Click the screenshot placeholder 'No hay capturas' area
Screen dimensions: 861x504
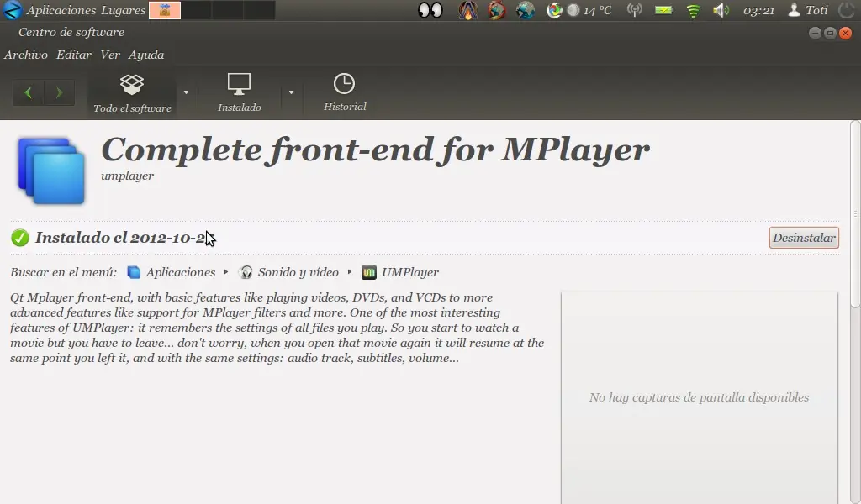pos(699,397)
